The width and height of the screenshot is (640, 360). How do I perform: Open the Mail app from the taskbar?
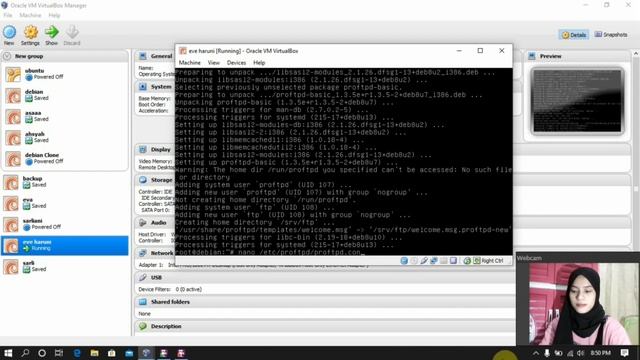click(129, 353)
